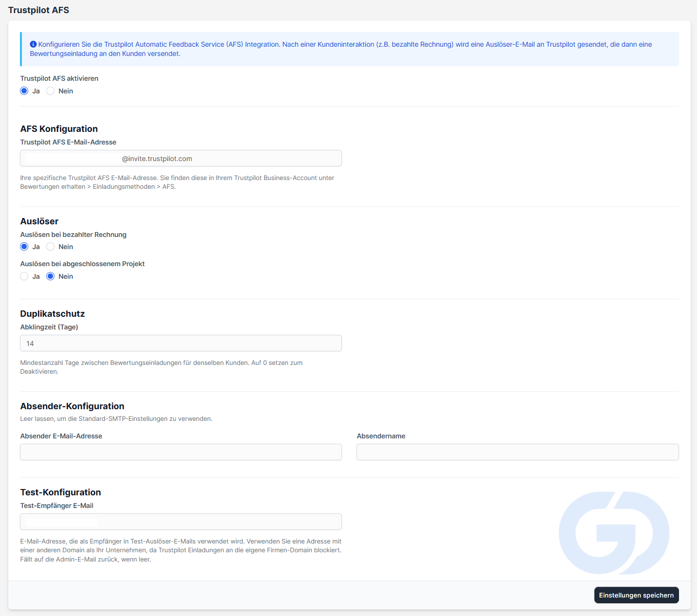Click the 'AFS Konfiguration' heading
Image resolution: width=697 pixels, height=616 pixels.
pos(59,129)
